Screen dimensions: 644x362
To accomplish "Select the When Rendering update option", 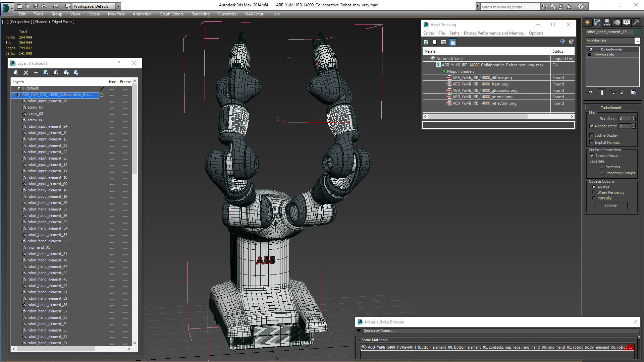I will [594, 192].
